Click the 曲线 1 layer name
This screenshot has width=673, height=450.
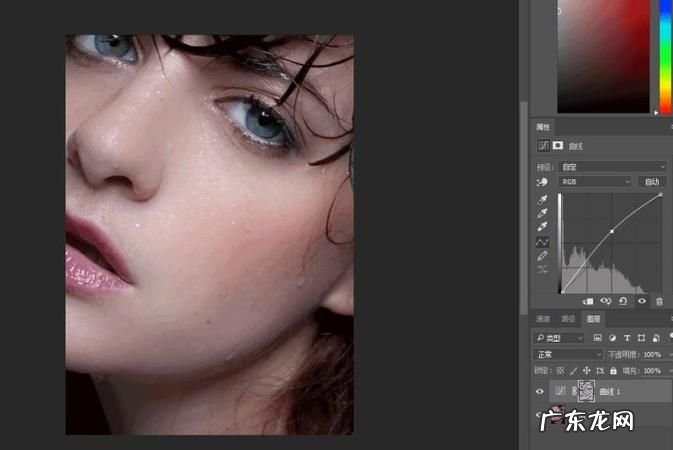click(609, 392)
